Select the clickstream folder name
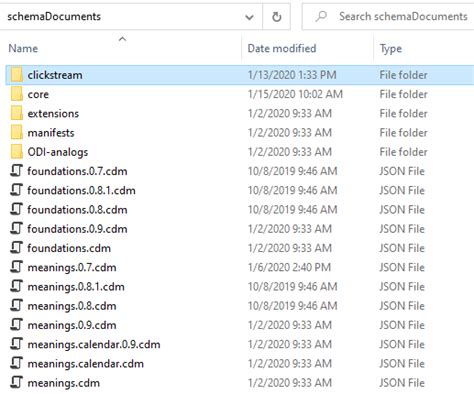Image resolution: width=474 pixels, height=394 pixels. point(55,75)
